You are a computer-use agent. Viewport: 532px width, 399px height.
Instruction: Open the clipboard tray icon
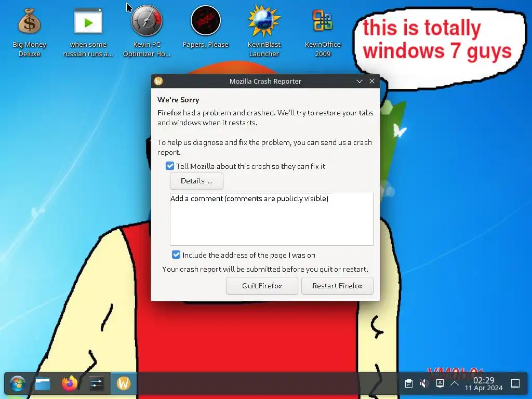pos(409,384)
